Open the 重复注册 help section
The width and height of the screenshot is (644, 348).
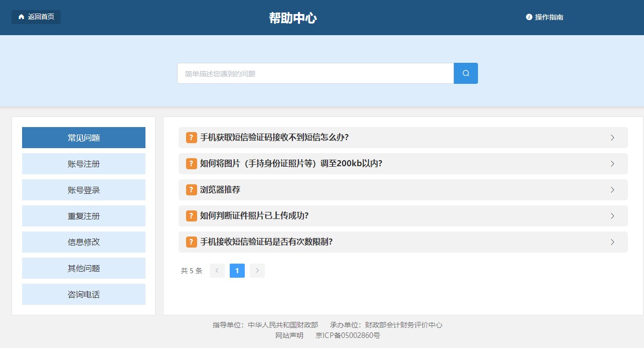click(84, 216)
